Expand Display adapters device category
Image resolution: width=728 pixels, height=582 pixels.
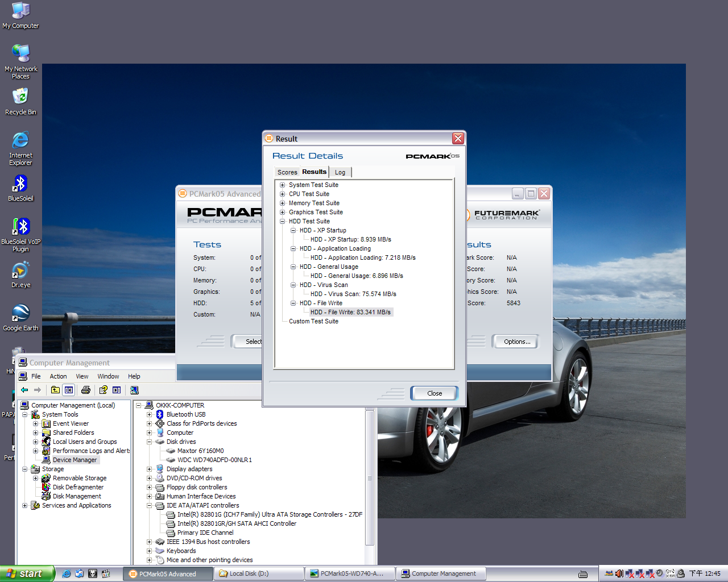(150, 469)
